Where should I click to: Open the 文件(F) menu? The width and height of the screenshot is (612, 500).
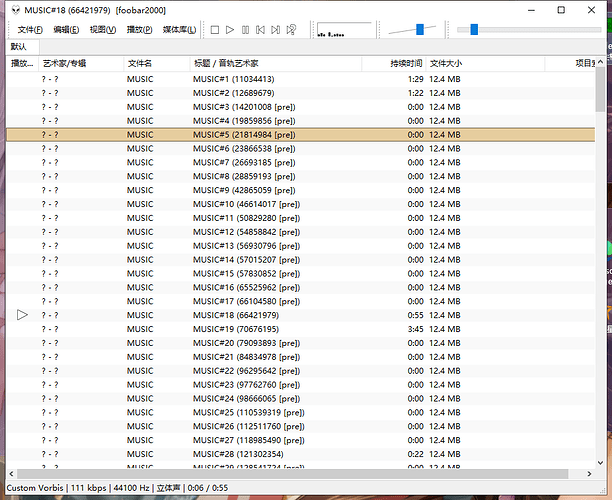[x=30, y=30]
